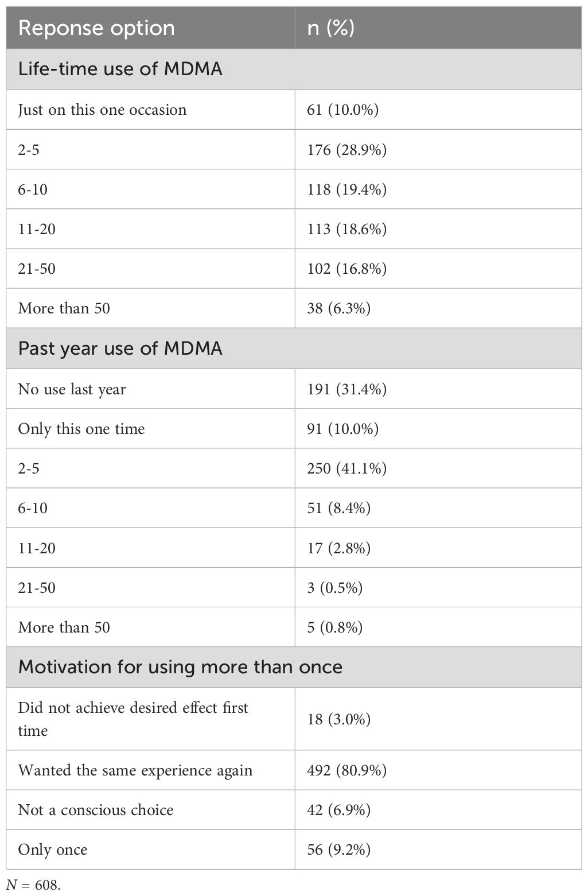Screen dimensions: 588x896
Task: Click "Motivation for using more than once" heading
Action: [x=180, y=667]
